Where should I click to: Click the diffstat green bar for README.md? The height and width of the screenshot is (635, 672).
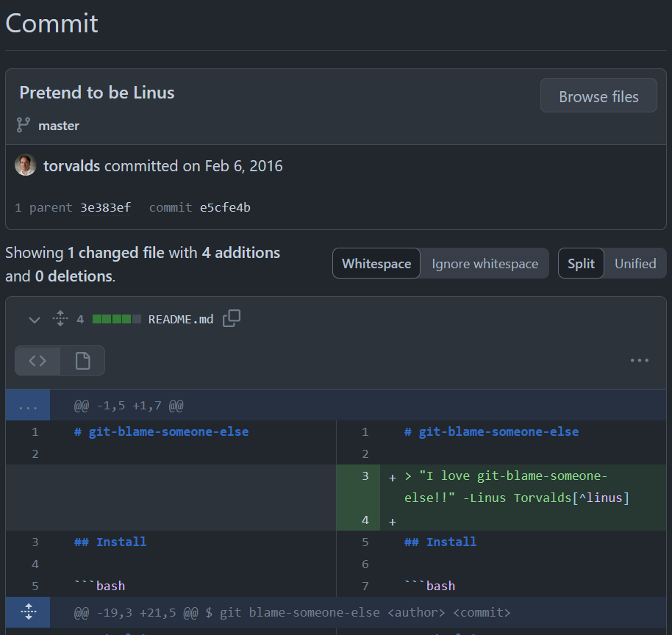coord(117,319)
